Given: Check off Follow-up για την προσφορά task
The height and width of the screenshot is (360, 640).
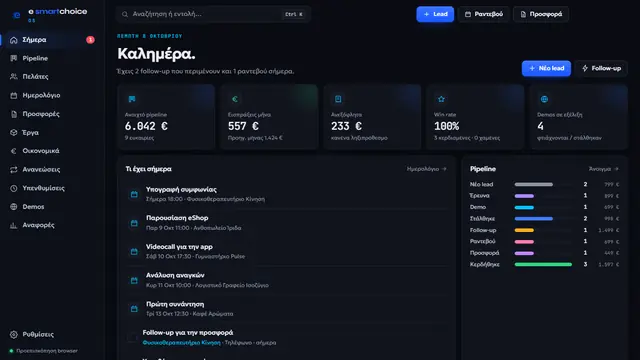Looking at the screenshot, I should tap(132, 337).
